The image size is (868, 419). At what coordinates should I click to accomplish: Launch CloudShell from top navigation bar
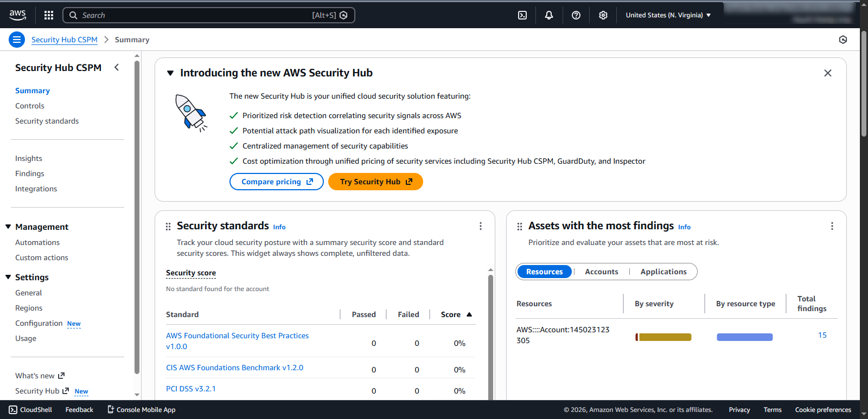tap(522, 15)
